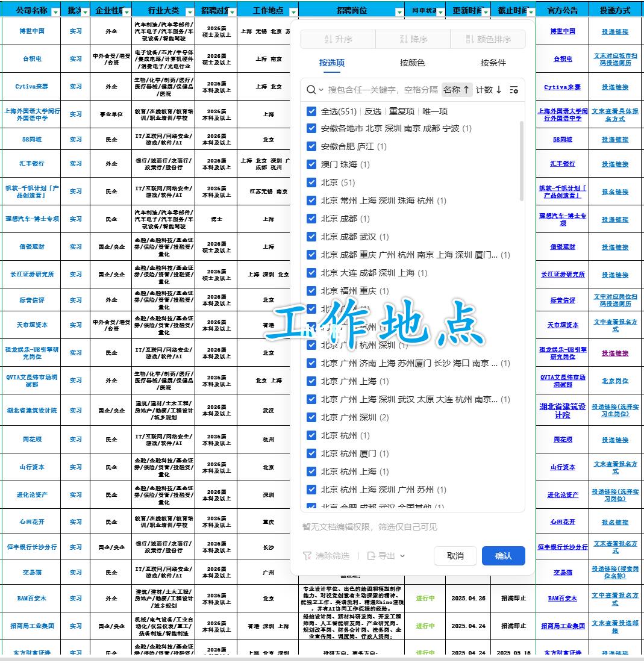
Task: Open the 行业大类 column filter dropdown
Action: pyautogui.click(x=190, y=12)
